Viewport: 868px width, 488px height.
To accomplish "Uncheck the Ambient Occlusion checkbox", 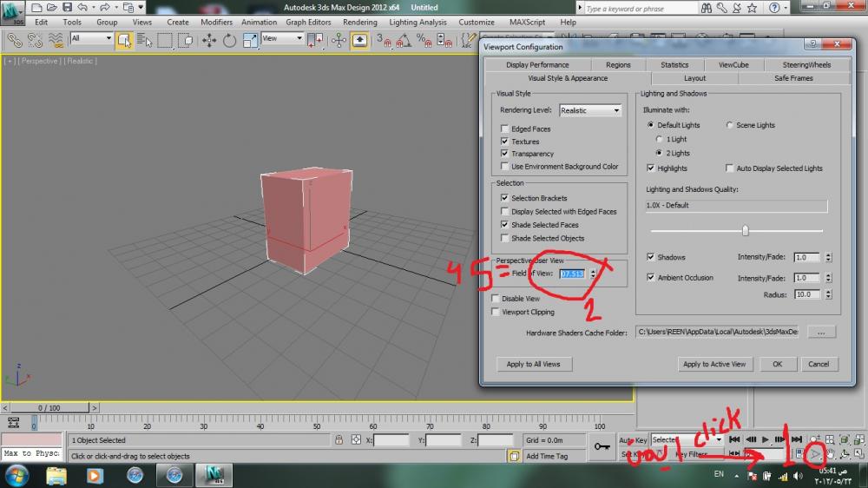I will 651,278.
